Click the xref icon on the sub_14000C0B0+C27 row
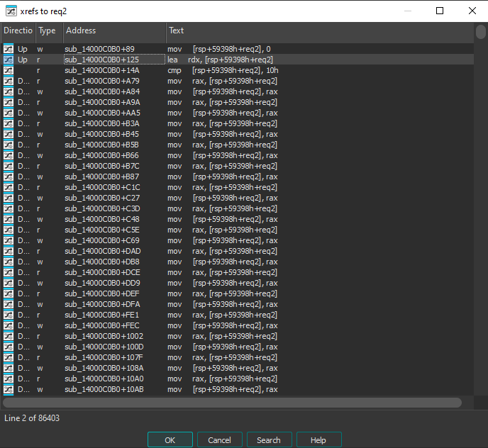 coord(9,198)
